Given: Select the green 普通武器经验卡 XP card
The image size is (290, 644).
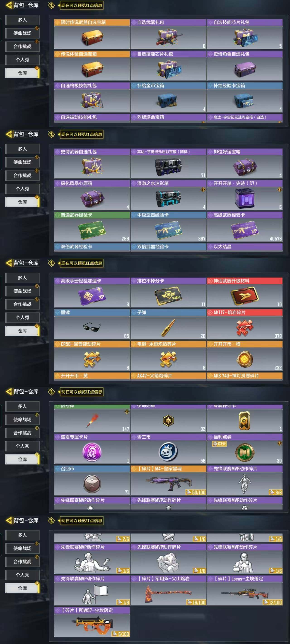Looking at the screenshot, I should (x=92, y=227).
